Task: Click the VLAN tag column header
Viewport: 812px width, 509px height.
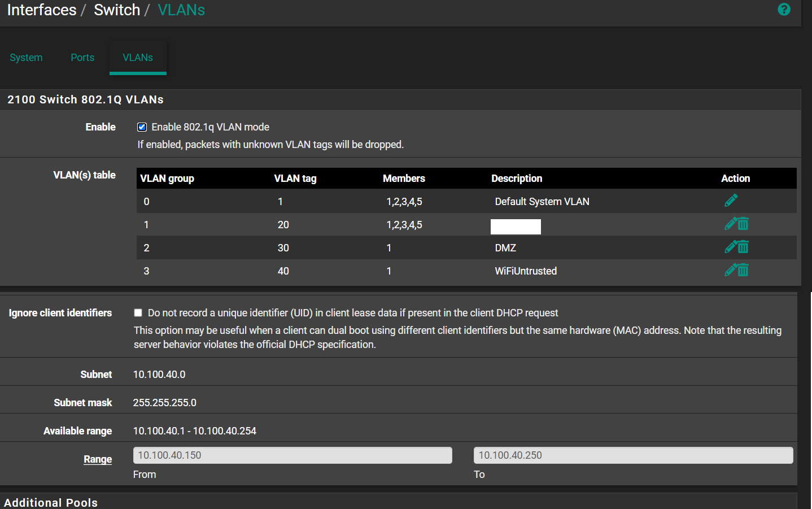Action: click(x=295, y=179)
